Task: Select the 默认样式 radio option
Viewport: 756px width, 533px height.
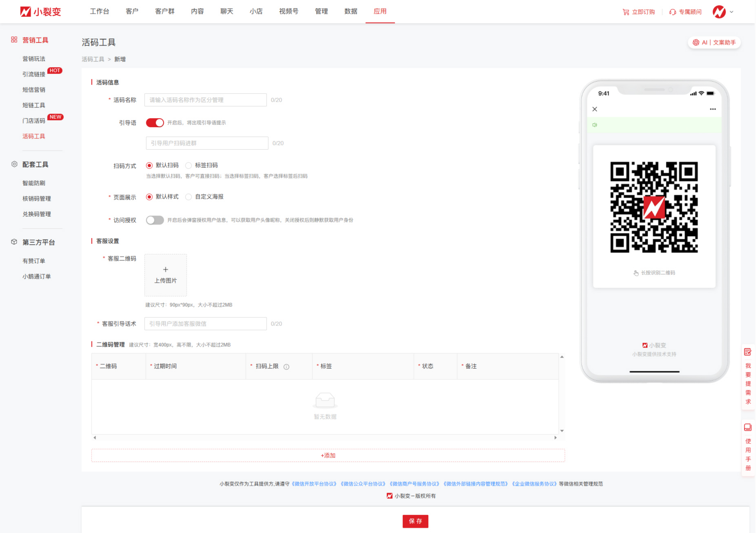Action: click(149, 197)
